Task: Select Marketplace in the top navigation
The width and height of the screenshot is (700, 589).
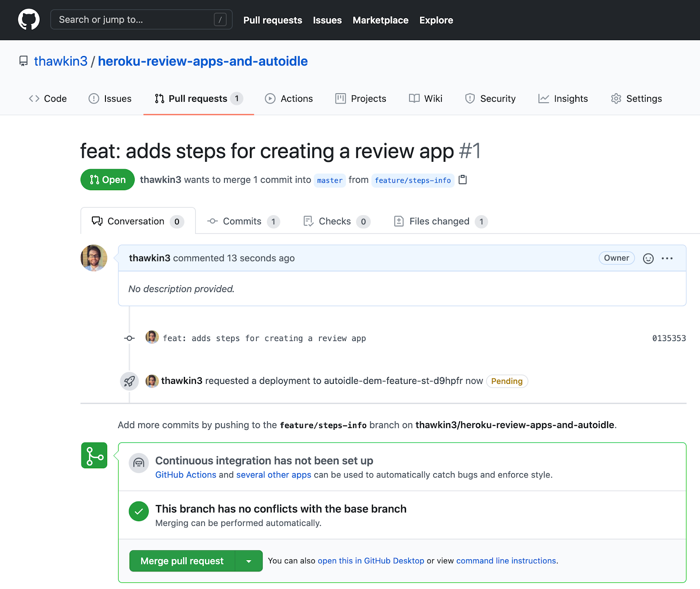Action: click(x=380, y=20)
